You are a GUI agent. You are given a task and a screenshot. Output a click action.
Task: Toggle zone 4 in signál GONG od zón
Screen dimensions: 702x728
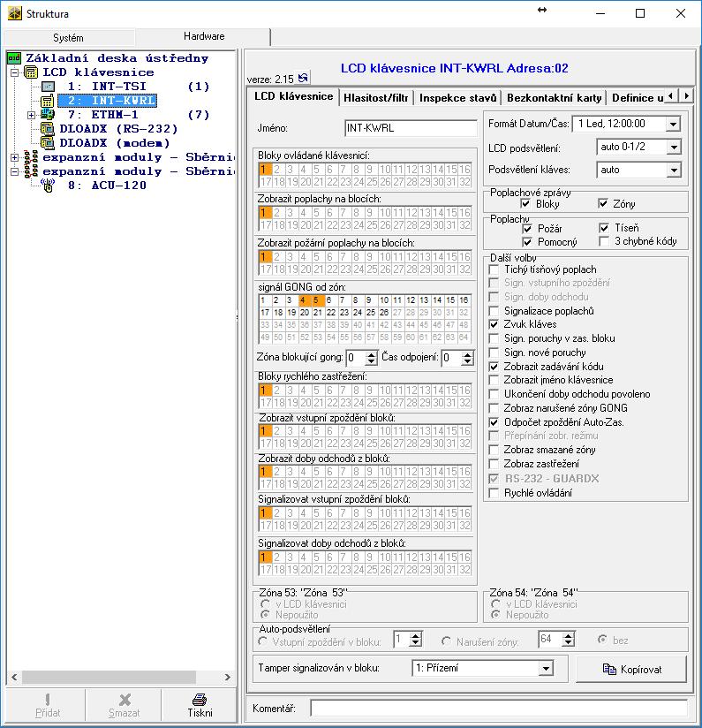(303, 300)
